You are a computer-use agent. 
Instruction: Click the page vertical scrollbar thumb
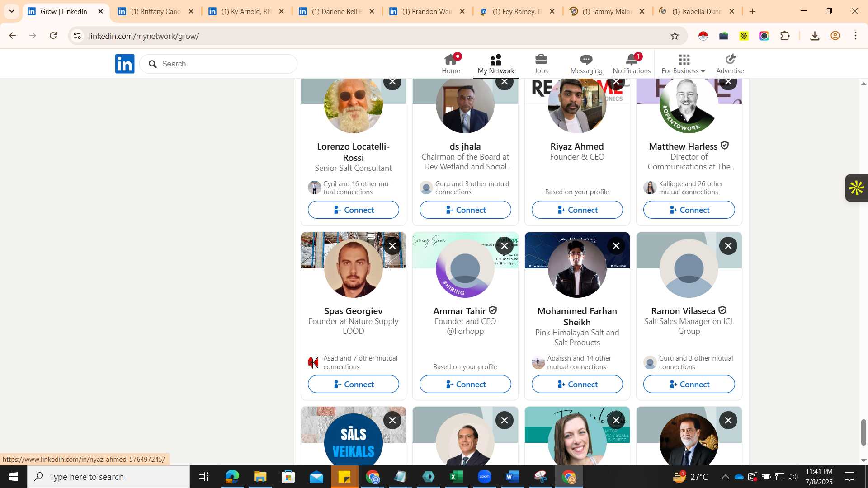click(x=863, y=432)
